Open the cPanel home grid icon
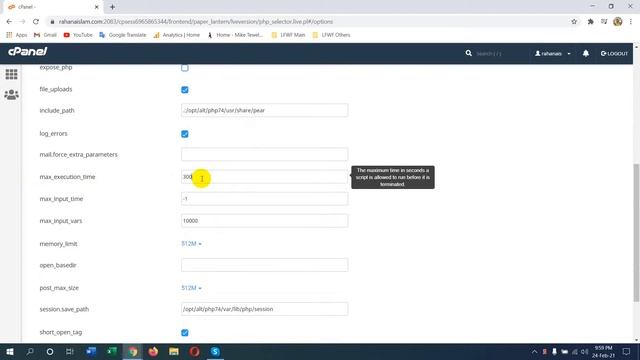The width and height of the screenshot is (640, 360). 11,74
